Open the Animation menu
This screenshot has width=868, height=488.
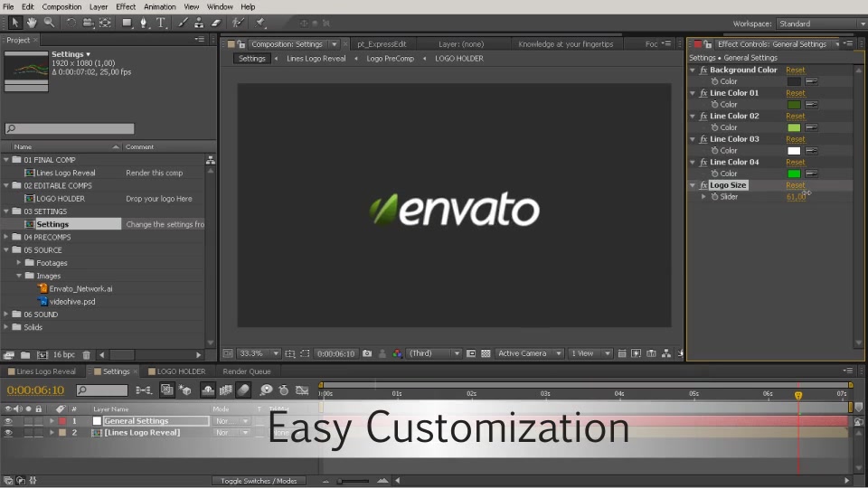159,6
